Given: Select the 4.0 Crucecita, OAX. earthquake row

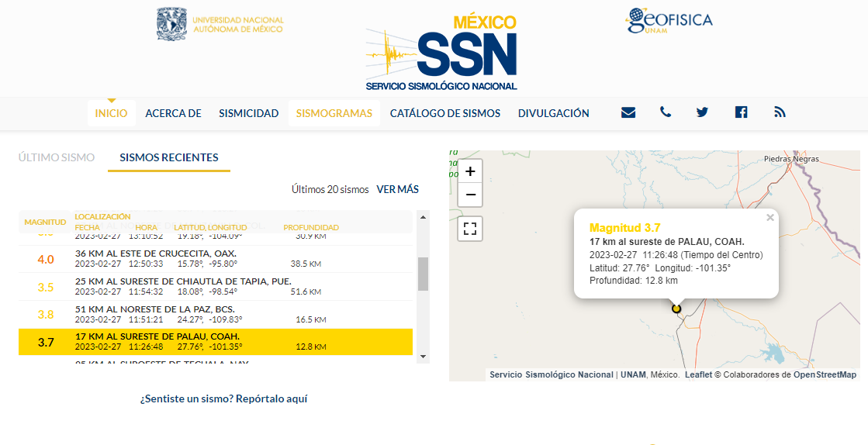Looking at the screenshot, I should 216,259.
